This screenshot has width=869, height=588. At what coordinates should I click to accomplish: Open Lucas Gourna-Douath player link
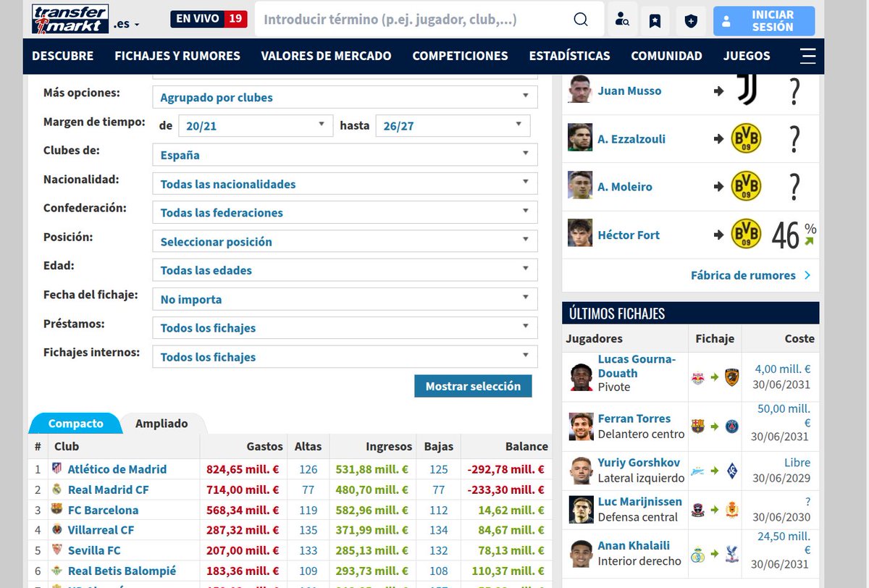click(x=637, y=366)
